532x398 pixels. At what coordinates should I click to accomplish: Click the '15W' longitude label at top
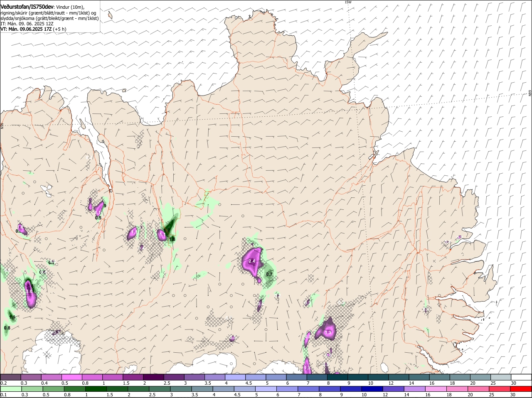pyautogui.click(x=348, y=2)
